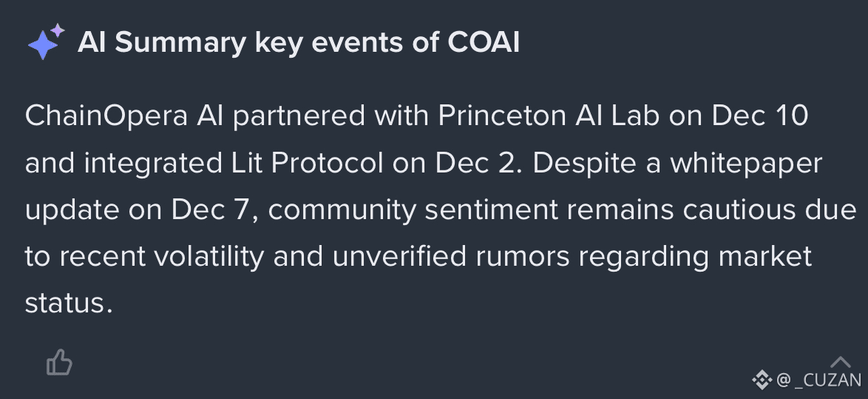The width and height of the screenshot is (868, 399).
Task: Like the summary with thumbs-up icon
Action: pos(59,363)
